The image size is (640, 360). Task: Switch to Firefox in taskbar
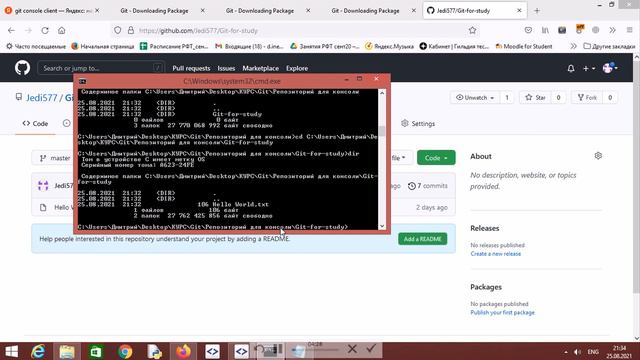coord(183,351)
